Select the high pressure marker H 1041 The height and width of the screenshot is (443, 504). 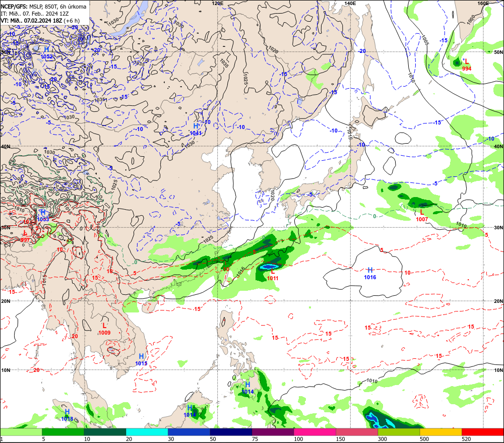pos(196,129)
